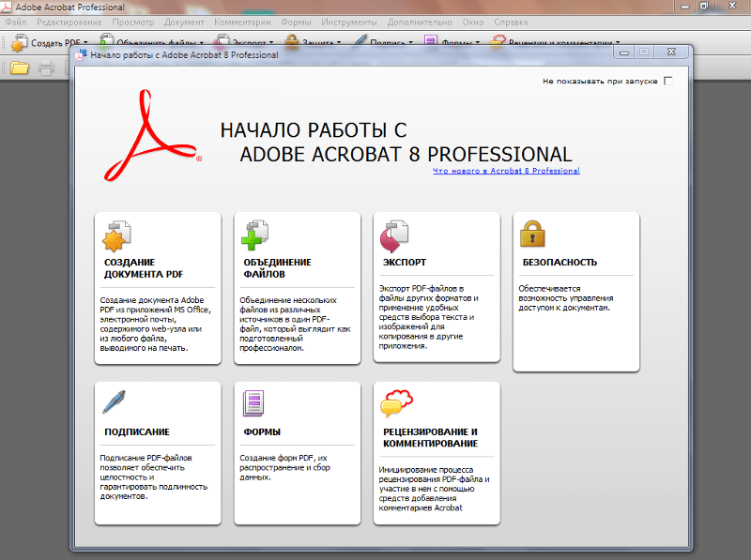Expand the Экспорт toolbar dropdown

pyautogui.click(x=271, y=42)
